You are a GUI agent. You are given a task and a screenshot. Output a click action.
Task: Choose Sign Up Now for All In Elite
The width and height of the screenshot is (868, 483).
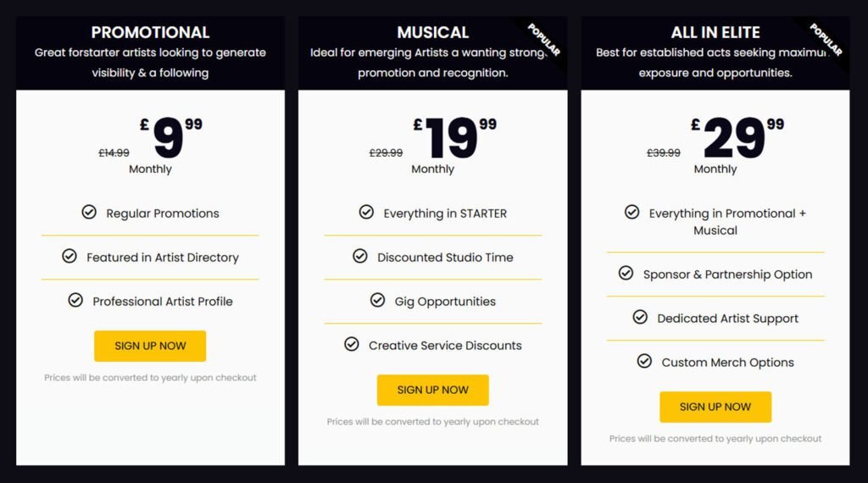[x=715, y=407]
